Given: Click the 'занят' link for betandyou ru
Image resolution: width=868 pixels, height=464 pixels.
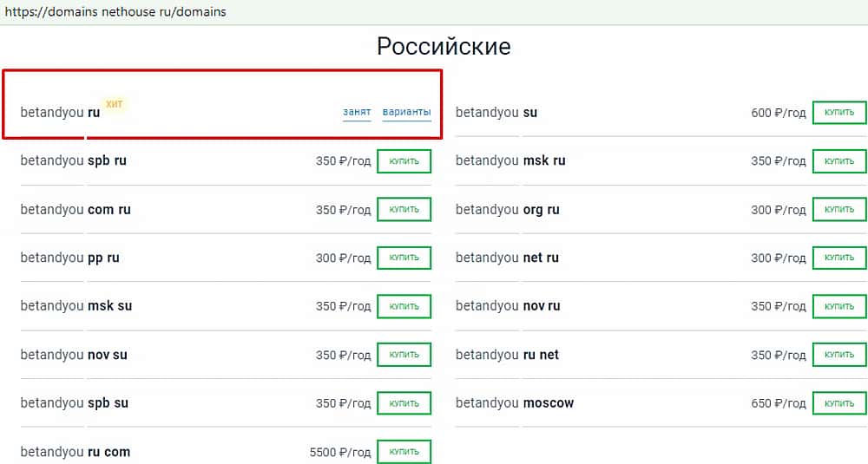Looking at the screenshot, I should click(357, 112).
